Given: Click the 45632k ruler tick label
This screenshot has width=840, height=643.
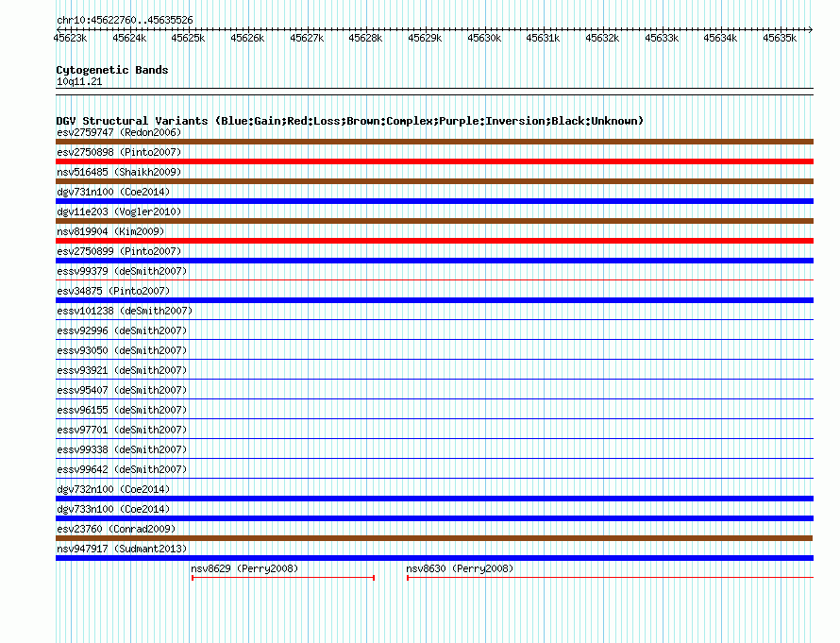Looking at the screenshot, I should [x=602, y=38].
